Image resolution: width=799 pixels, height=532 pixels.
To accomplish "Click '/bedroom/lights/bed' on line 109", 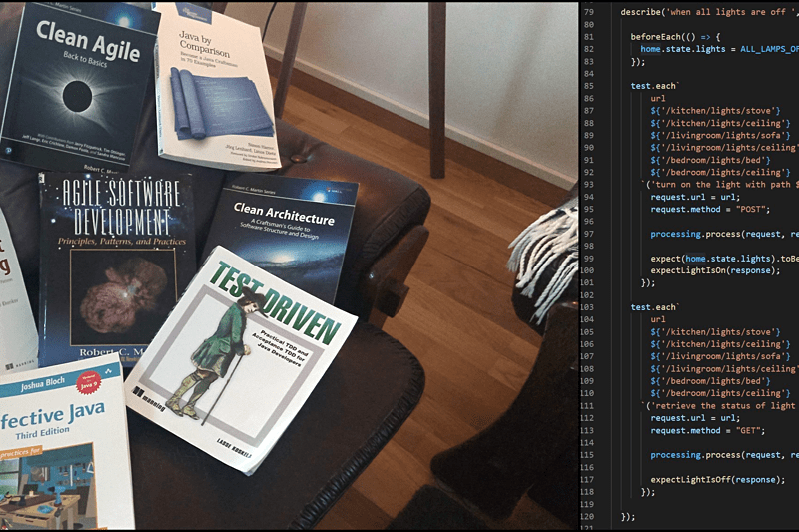I will point(710,381).
